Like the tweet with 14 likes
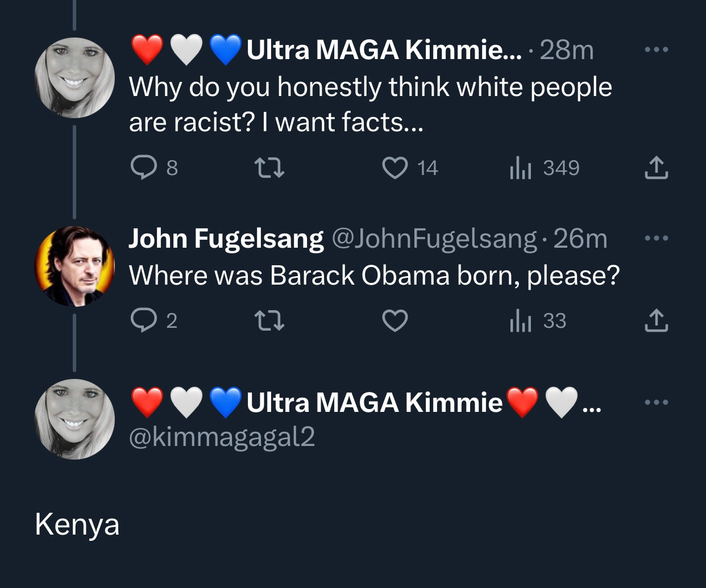Viewport: 706px width, 588px height. [409, 168]
